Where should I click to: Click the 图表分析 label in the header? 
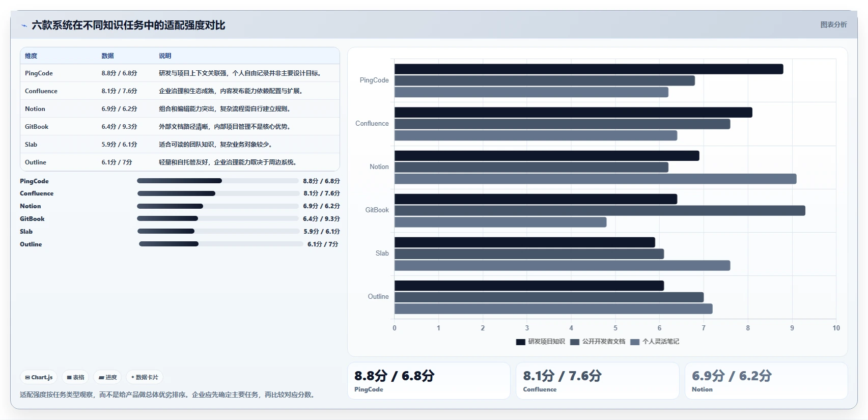point(833,24)
